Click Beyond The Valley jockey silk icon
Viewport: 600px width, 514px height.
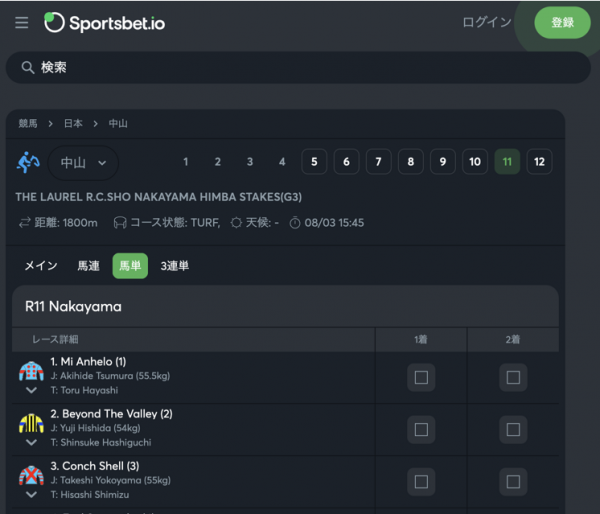[x=31, y=423]
